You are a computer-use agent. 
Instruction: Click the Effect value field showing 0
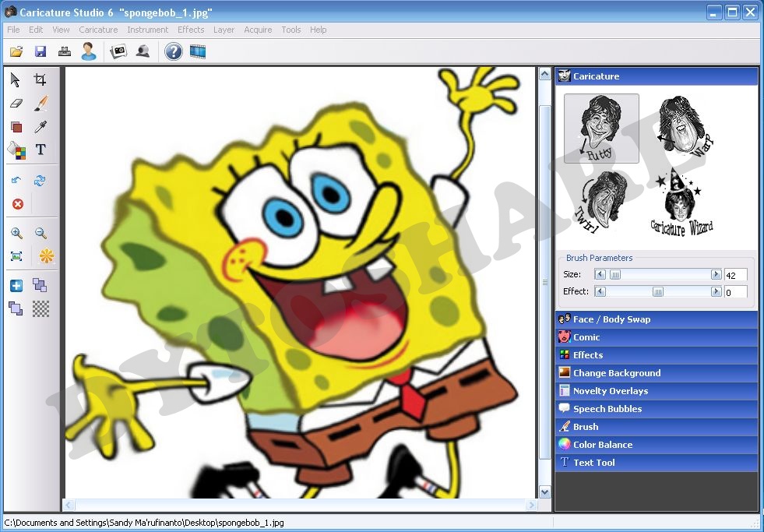[735, 292]
